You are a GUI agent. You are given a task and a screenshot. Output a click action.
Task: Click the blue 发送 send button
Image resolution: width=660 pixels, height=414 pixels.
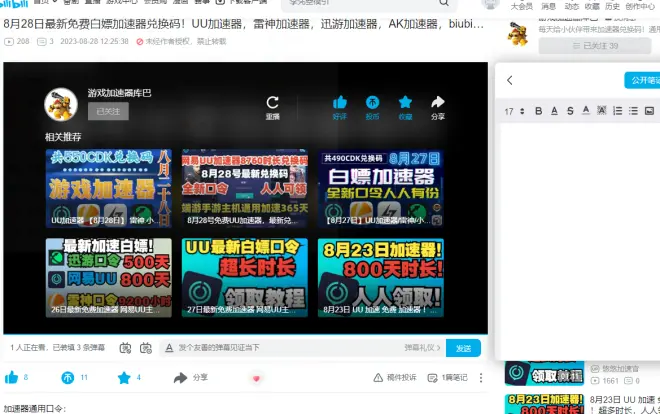tap(463, 348)
